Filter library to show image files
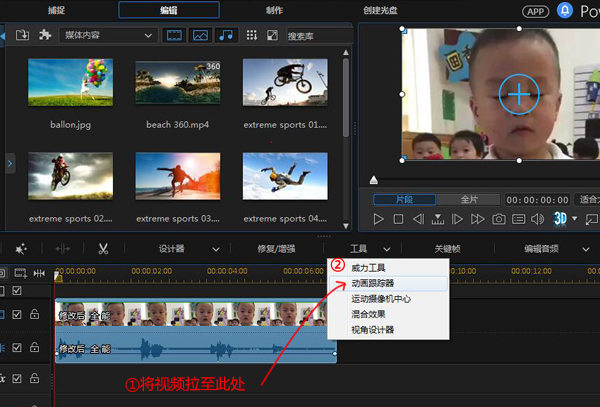The height and width of the screenshot is (407, 600). 200,36
